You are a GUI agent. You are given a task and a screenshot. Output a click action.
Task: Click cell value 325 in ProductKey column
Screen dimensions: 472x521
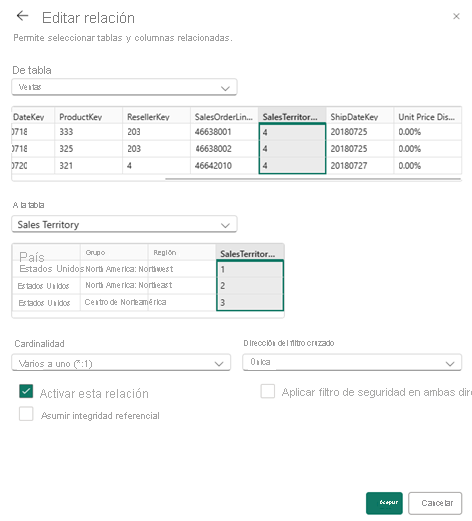(x=88, y=149)
